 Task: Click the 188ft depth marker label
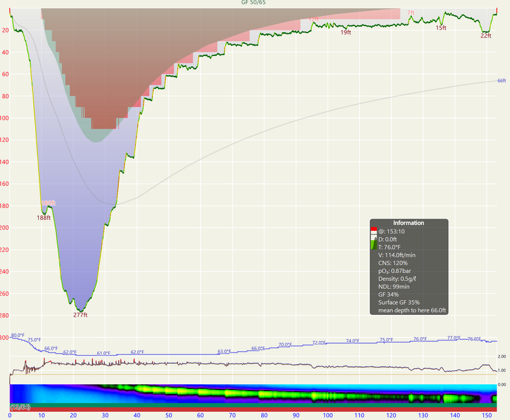[x=43, y=218]
